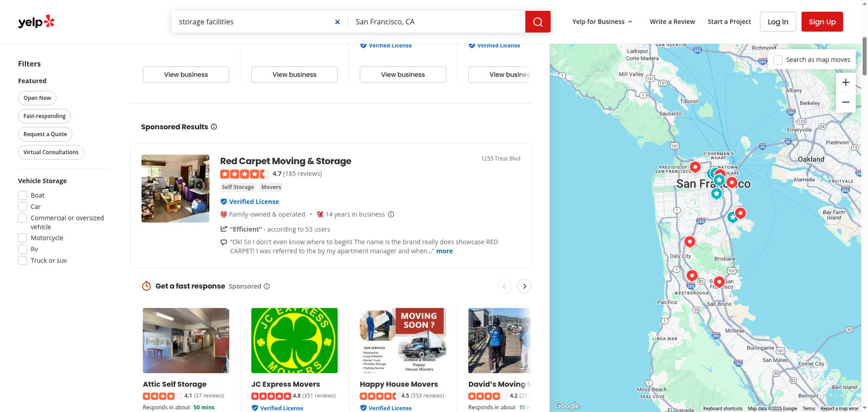Image resolution: width=868 pixels, height=412 pixels.
Task: Click Report a map error link
Action: pyautogui.click(x=839, y=408)
